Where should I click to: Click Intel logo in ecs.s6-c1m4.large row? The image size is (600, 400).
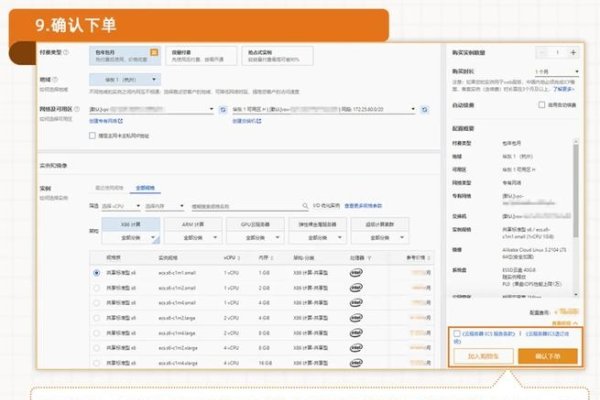tap(356, 333)
